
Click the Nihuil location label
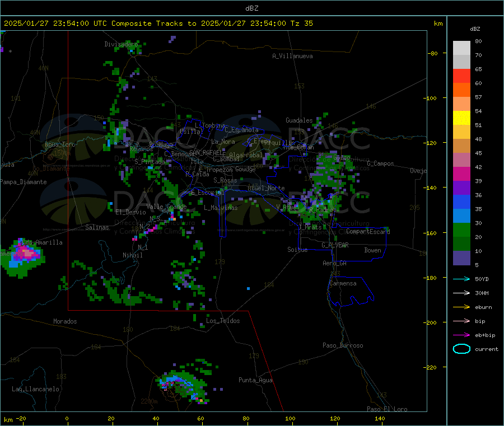point(133,255)
